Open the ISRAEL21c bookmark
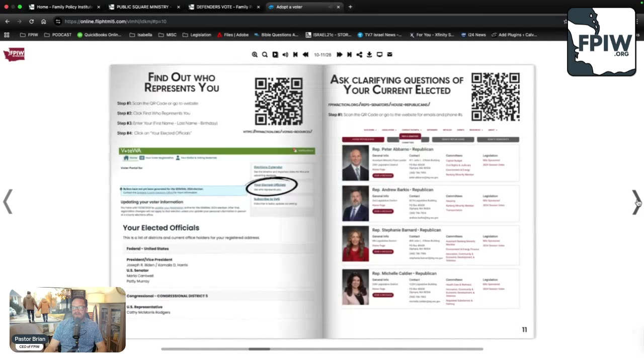644x362 pixels. point(328,35)
